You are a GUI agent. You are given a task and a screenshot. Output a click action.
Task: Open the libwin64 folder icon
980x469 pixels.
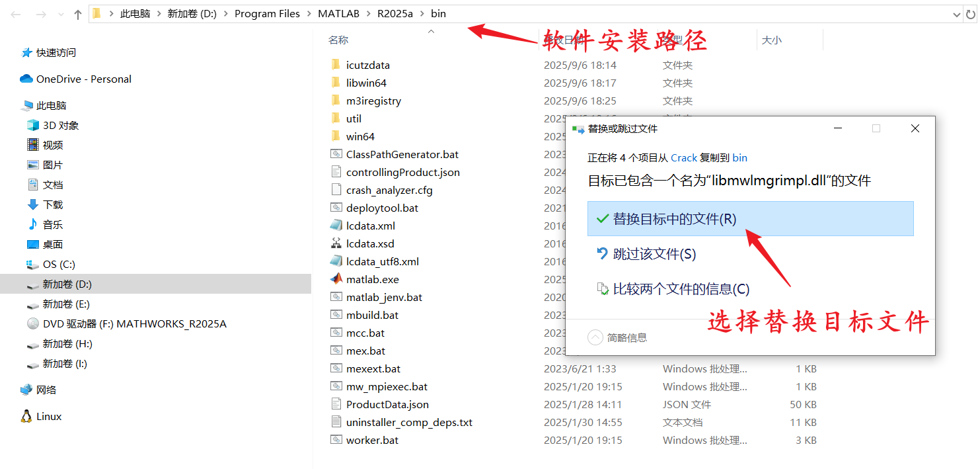click(336, 83)
